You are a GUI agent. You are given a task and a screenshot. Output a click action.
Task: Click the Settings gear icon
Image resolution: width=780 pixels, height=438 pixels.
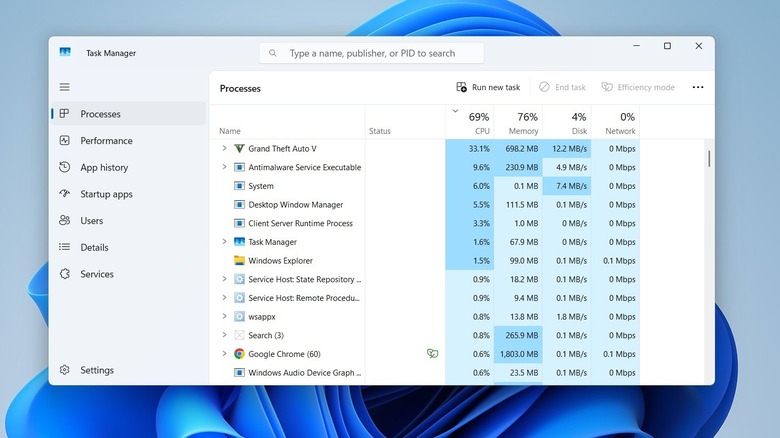click(65, 370)
